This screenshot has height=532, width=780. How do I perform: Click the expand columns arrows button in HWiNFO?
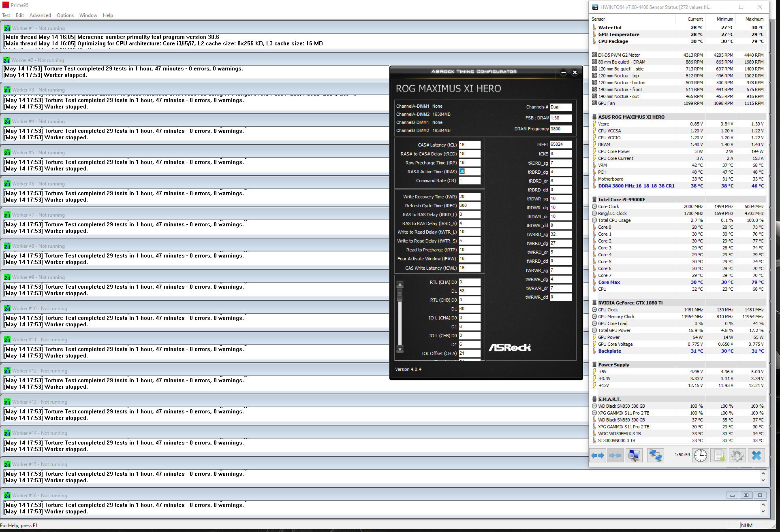click(x=598, y=455)
